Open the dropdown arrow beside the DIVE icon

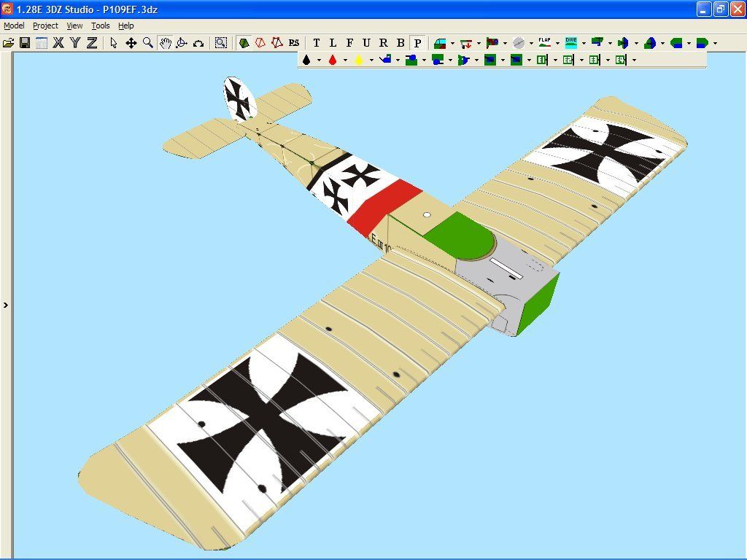pyautogui.click(x=584, y=44)
